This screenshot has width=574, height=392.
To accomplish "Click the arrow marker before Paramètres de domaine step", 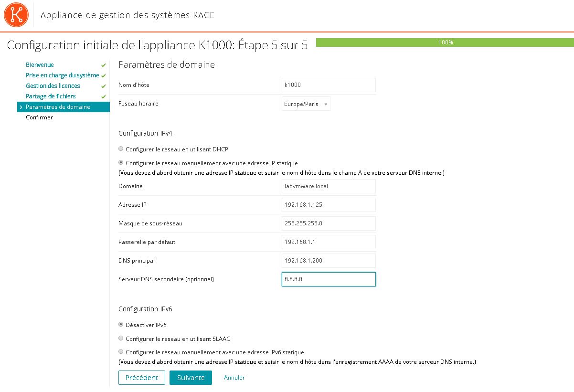I will (21, 107).
